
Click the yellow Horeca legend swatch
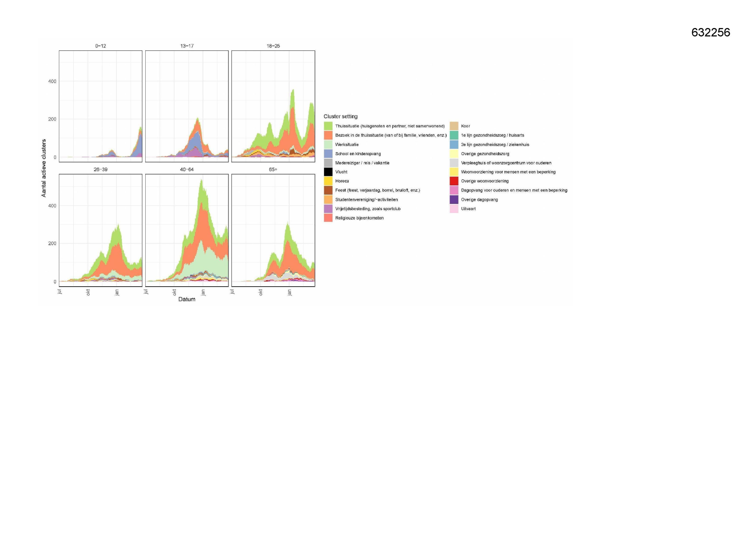(x=328, y=181)
